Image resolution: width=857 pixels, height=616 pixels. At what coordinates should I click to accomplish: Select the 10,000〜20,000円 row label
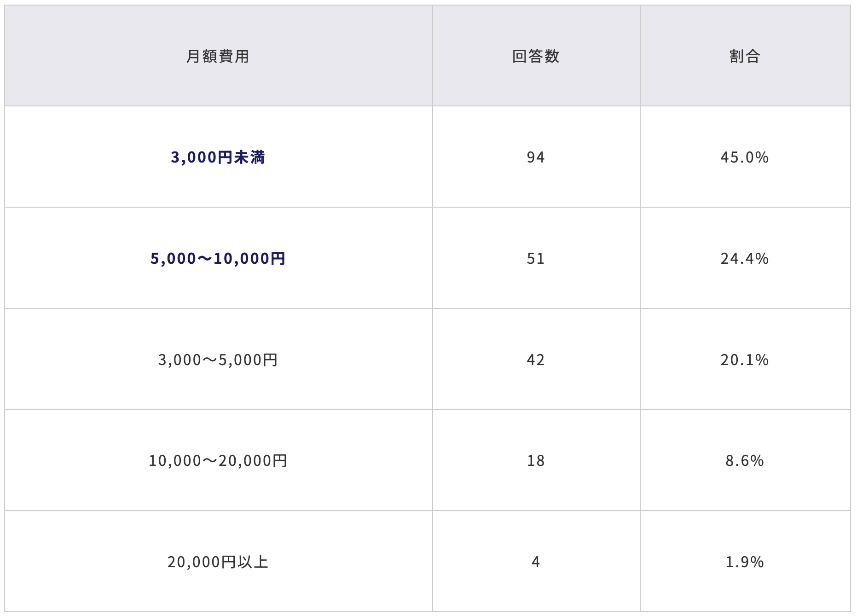218,460
